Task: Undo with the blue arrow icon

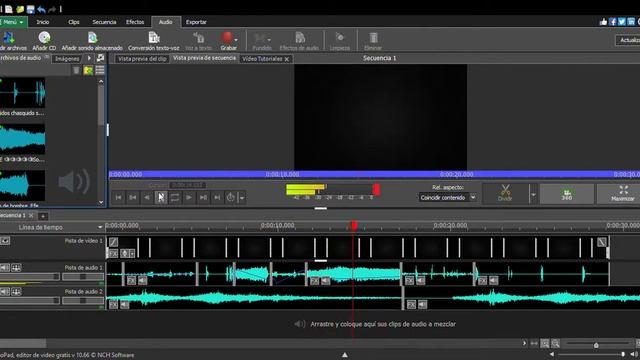Action: point(41,9)
